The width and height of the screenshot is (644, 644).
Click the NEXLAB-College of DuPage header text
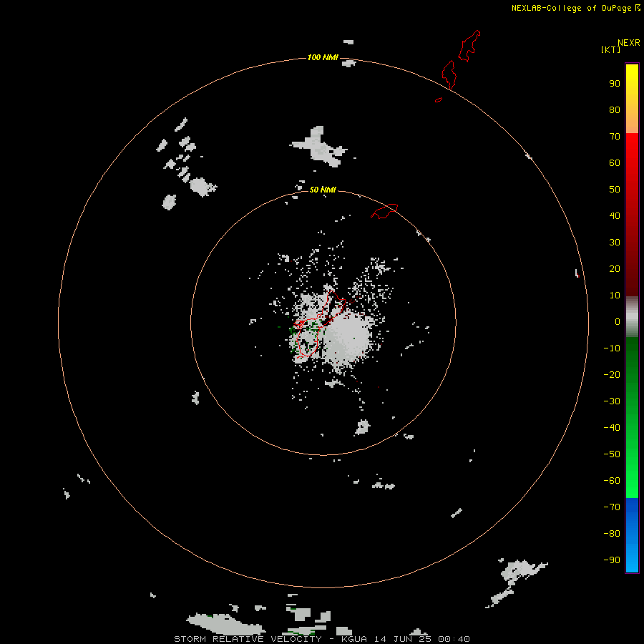point(575,8)
